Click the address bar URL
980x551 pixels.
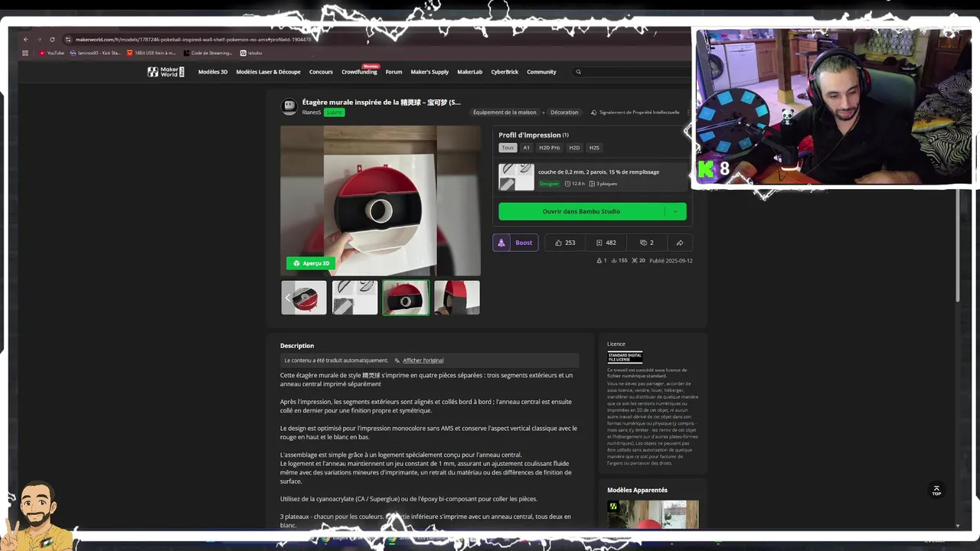[x=193, y=39]
